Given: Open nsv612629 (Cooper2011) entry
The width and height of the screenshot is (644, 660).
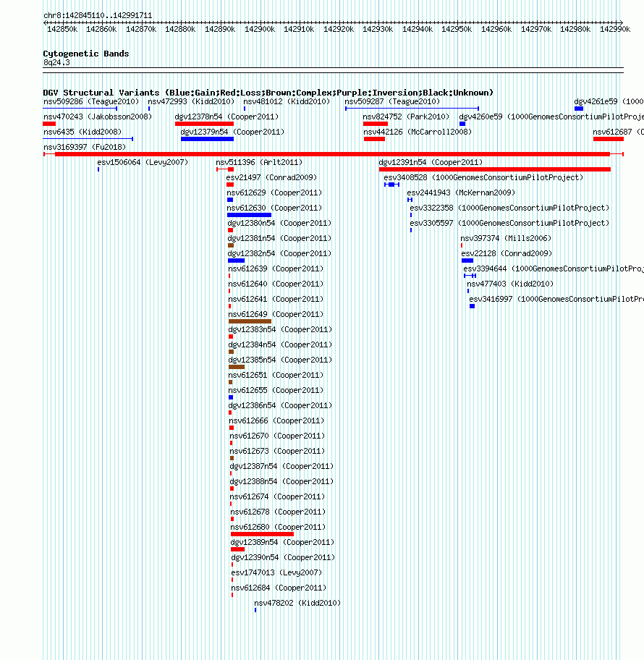Looking at the screenshot, I should tap(274, 192).
